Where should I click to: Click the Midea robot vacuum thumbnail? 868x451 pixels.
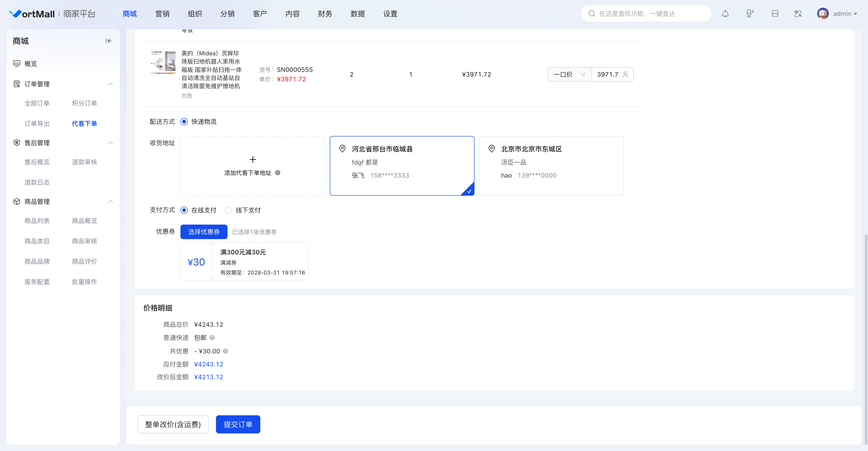tap(163, 63)
